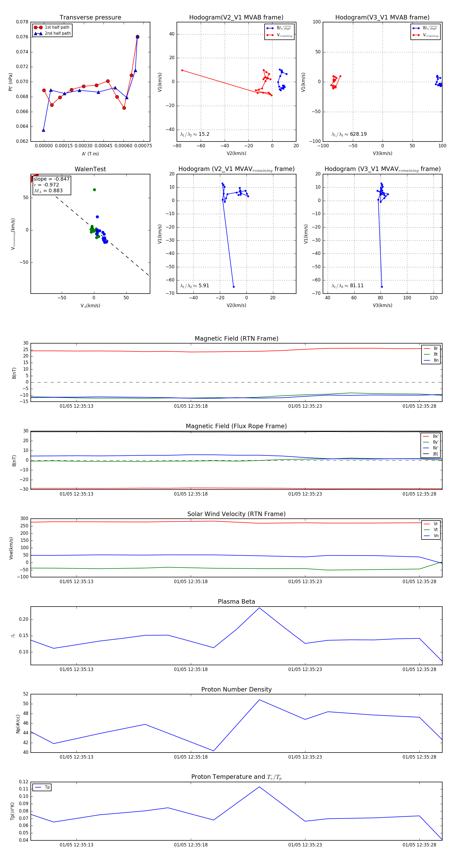Click the far-left red point in V2_V1 MVAB hodogram
Screen dimensions: 473x868
(x=182, y=70)
